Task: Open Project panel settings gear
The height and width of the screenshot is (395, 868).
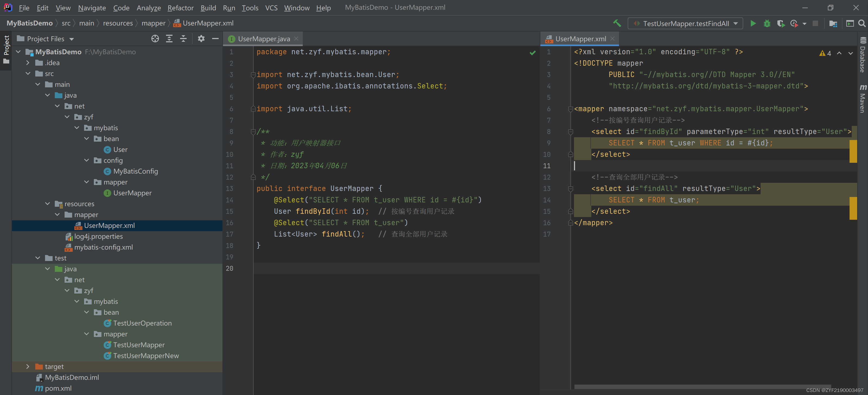Action: (201, 39)
